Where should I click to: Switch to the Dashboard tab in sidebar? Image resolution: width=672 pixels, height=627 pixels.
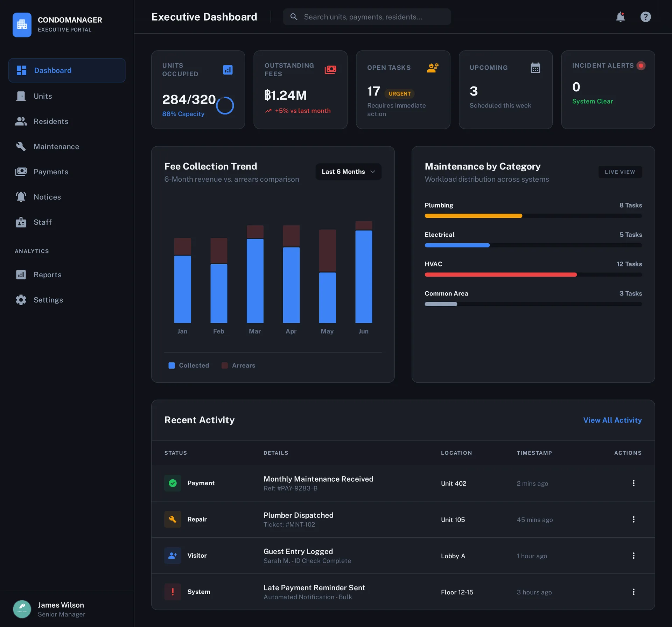(52, 70)
